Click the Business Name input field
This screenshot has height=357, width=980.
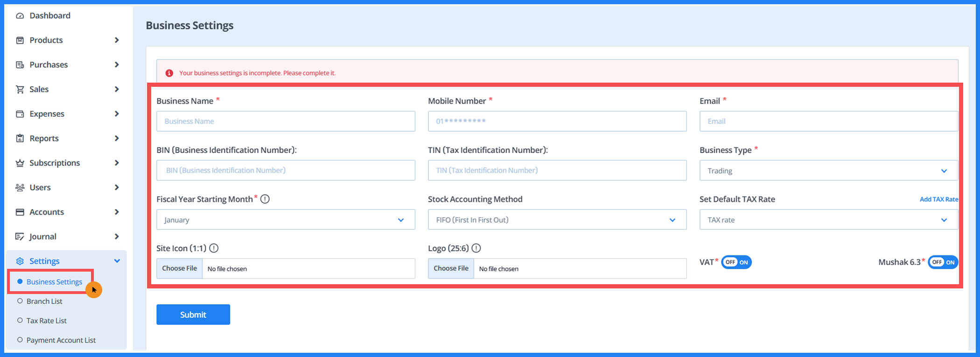tap(286, 121)
